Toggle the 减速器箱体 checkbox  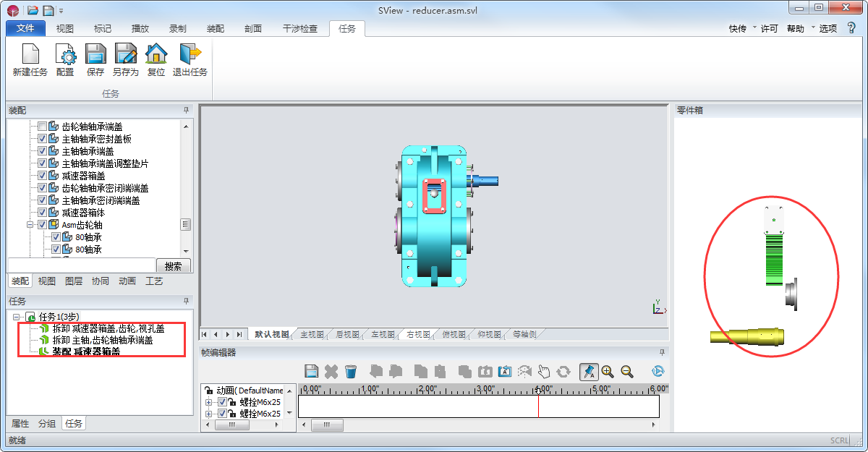pyautogui.click(x=43, y=213)
